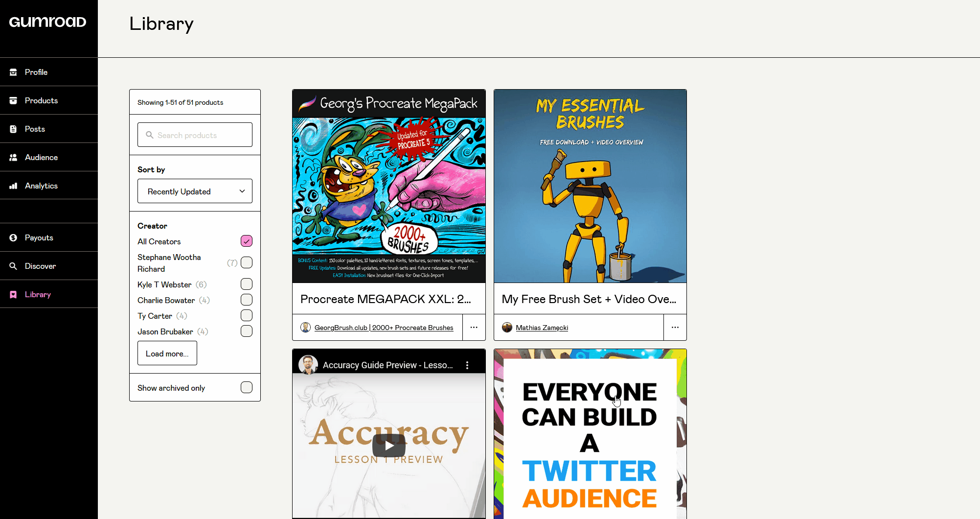Click the YouTube channel avatar on Accuracy video

tap(308, 365)
